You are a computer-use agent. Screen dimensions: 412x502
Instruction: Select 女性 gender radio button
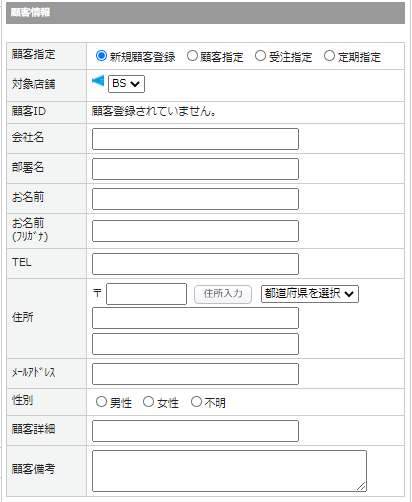point(148,402)
